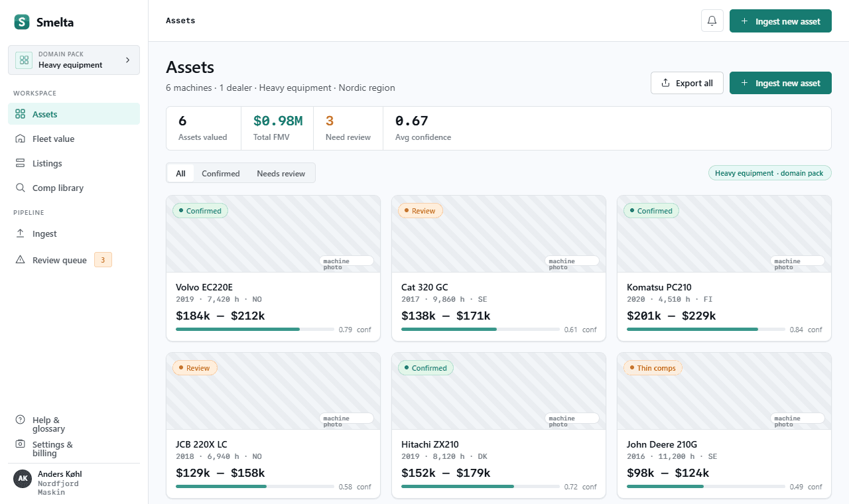Open Fleet value in the sidebar

pos(74,139)
